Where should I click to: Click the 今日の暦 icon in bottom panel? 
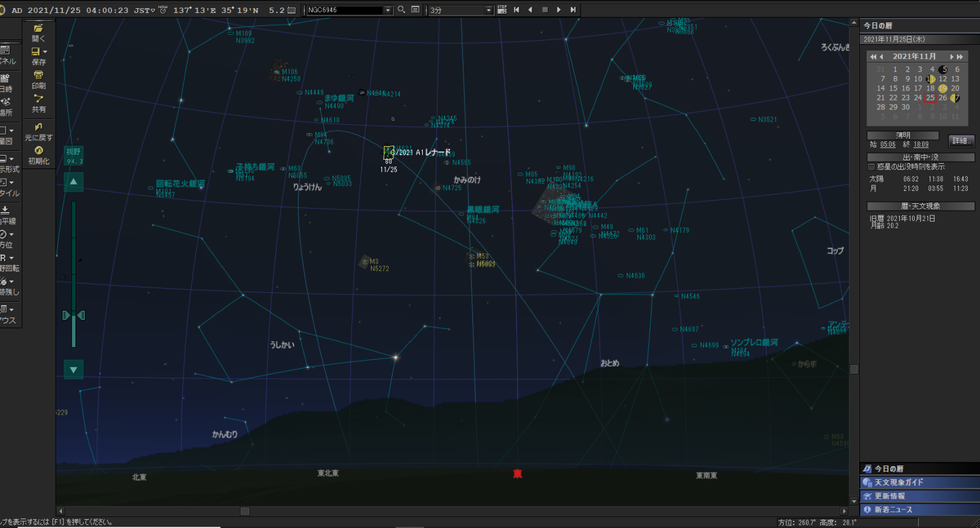coord(867,468)
